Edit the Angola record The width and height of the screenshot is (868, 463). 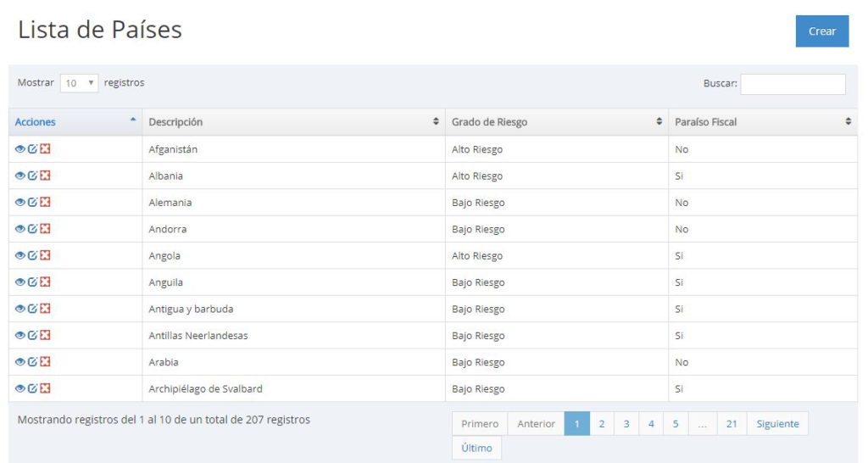coord(33,255)
